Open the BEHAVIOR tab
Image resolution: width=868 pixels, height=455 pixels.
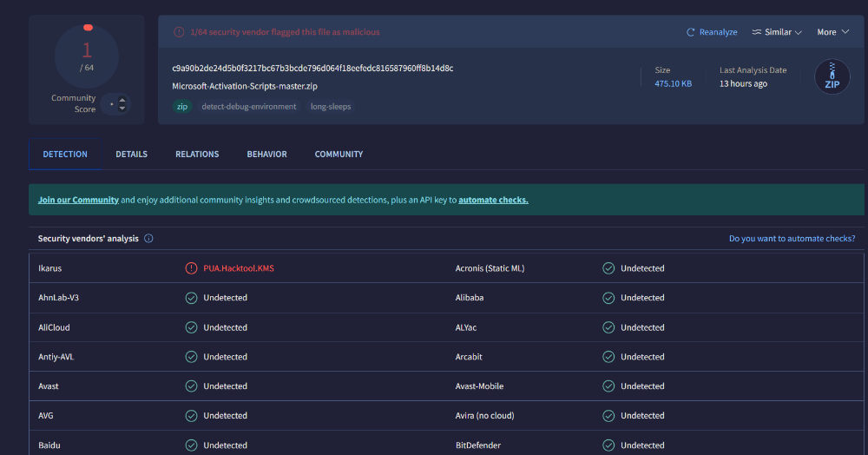point(266,154)
